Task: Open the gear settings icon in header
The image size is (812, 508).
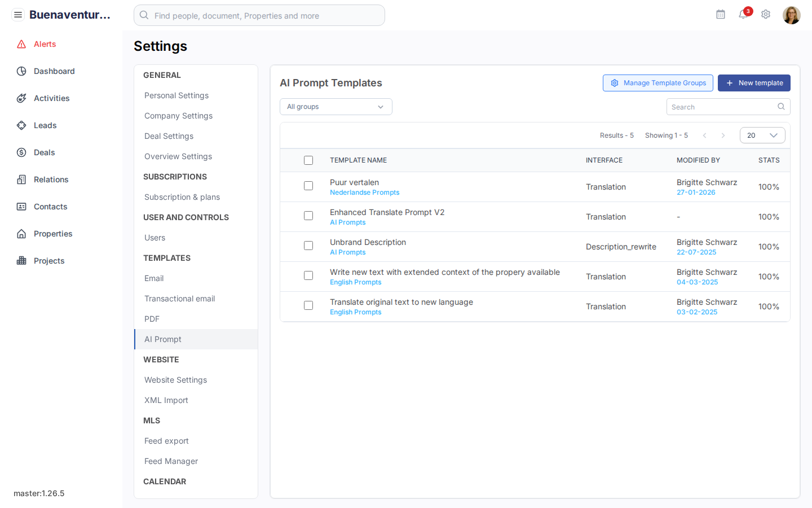Action: (766, 15)
